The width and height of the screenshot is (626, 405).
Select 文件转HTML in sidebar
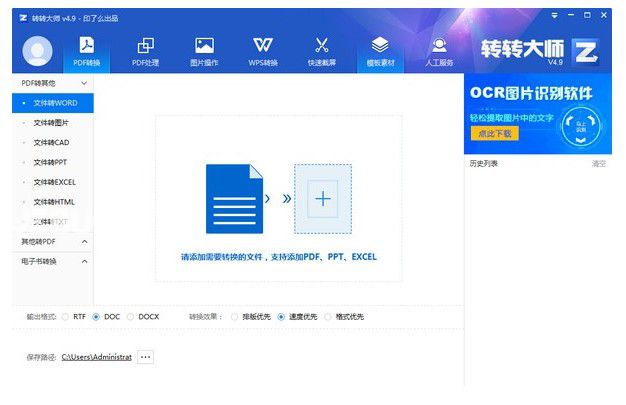point(53,202)
